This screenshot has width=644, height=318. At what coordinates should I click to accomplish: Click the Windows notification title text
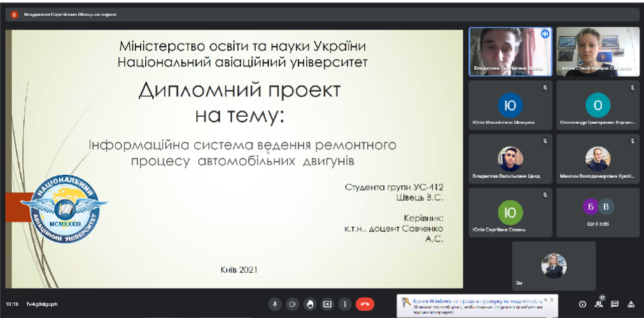477,300
